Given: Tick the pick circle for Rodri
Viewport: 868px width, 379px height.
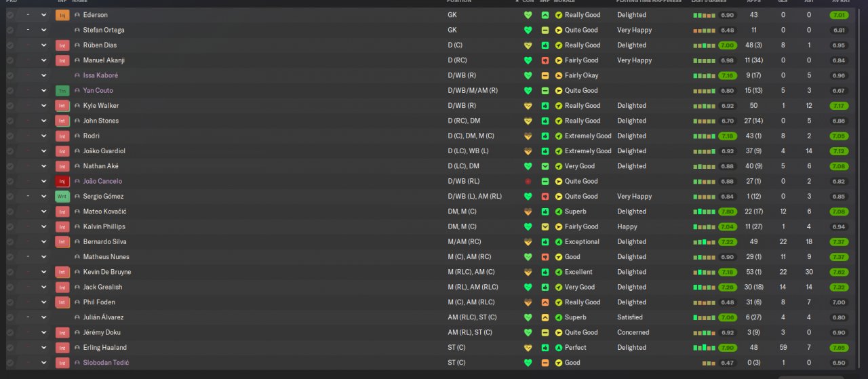Looking at the screenshot, I should 9,136.
